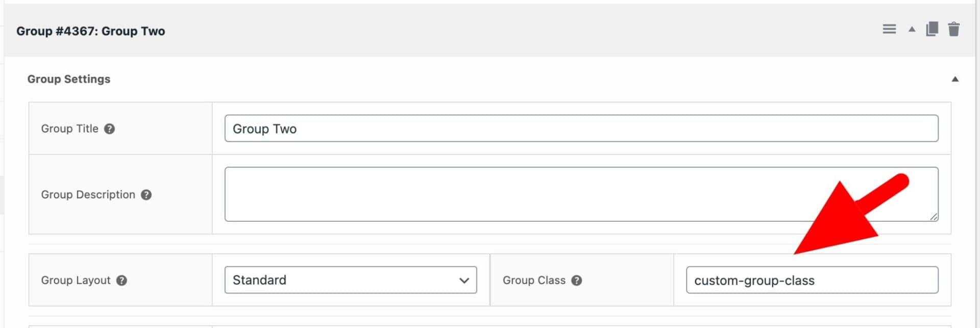Open the Group Description help icon
The width and height of the screenshot is (980, 328).
pyautogui.click(x=146, y=194)
